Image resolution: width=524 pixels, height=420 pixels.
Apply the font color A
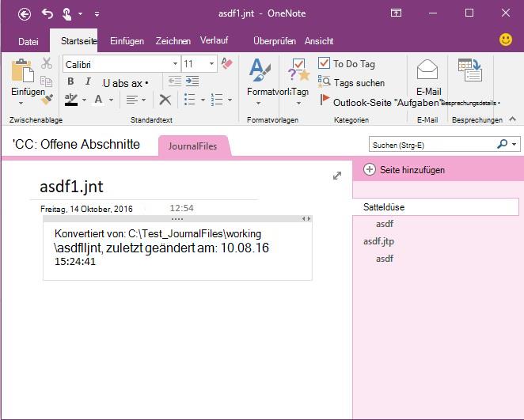tap(98, 100)
